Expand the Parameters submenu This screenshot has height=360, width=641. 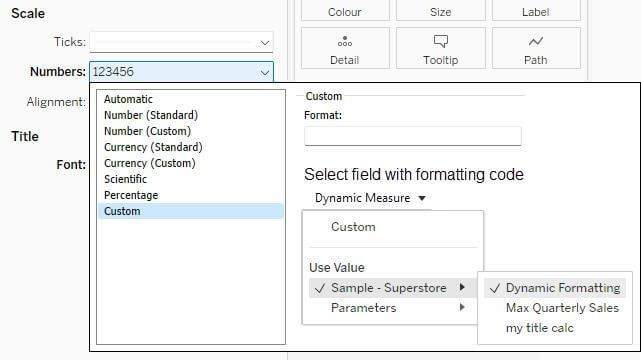pyautogui.click(x=392, y=308)
